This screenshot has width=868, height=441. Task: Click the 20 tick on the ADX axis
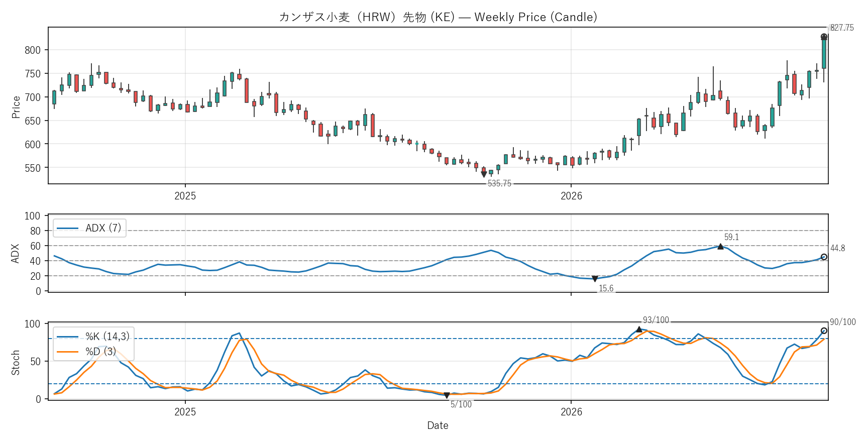[x=36, y=276]
